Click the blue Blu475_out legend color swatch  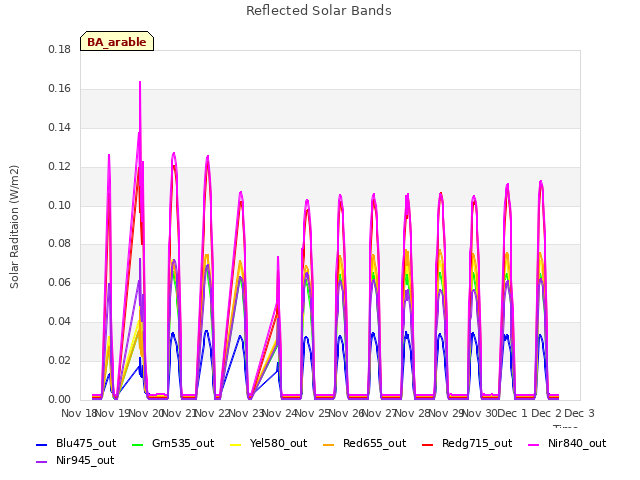pos(42,444)
